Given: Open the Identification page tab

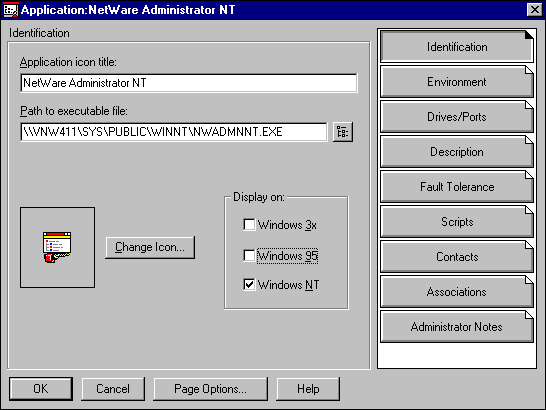Looking at the screenshot, I should coord(457,47).
